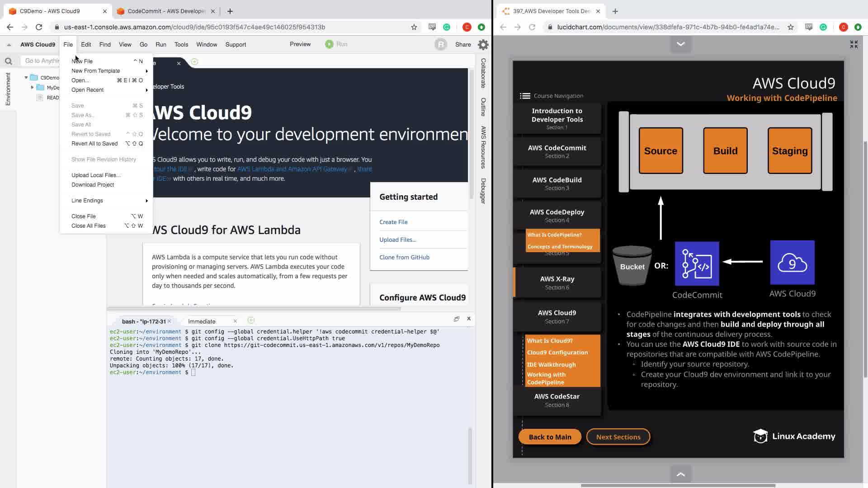Open Cloud9 preferences gear icon
Viewport: 868px width, 488px height.
point(483,44)
